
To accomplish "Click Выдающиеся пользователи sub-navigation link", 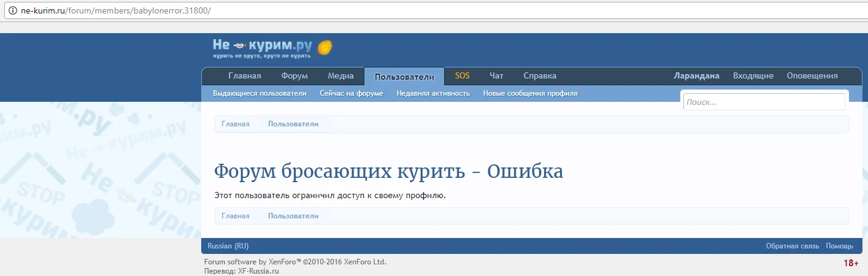I will pyautogui.click(x=259, y=93).
